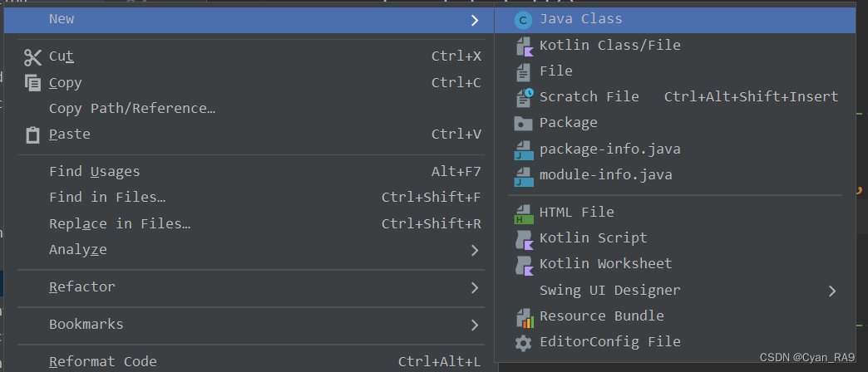Click the Java Class icon
The width and height of the screenshot is (868, 372).
click(x=523, y=20)
